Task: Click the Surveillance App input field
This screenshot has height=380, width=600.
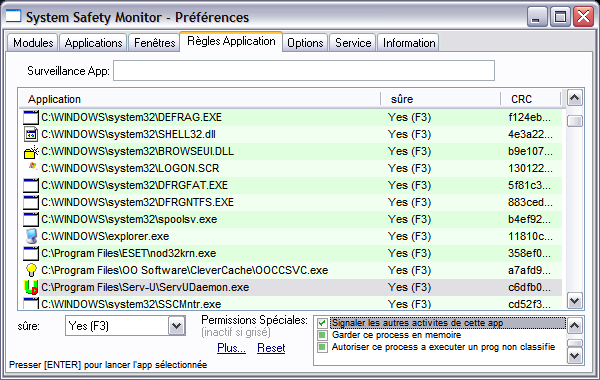Action: point(304,70)
